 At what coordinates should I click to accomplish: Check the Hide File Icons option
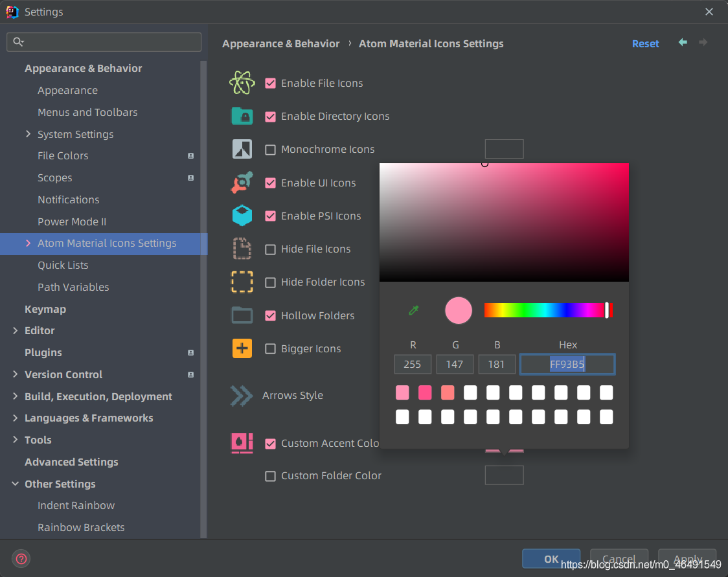(270, 249)
